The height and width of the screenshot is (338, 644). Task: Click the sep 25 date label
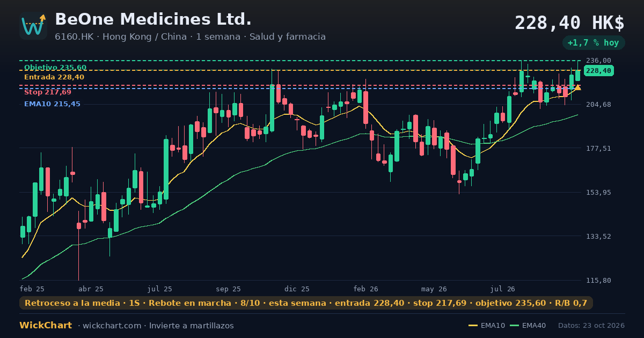point(229,289)
